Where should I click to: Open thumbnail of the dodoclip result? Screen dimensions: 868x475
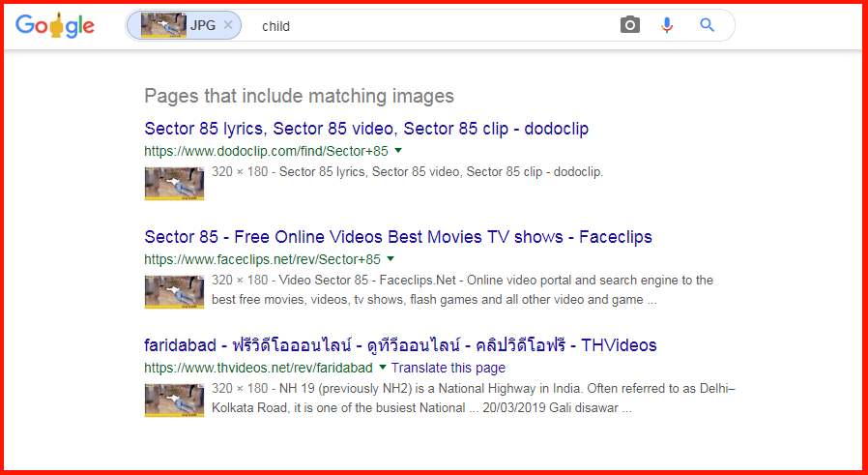[174, 184]
